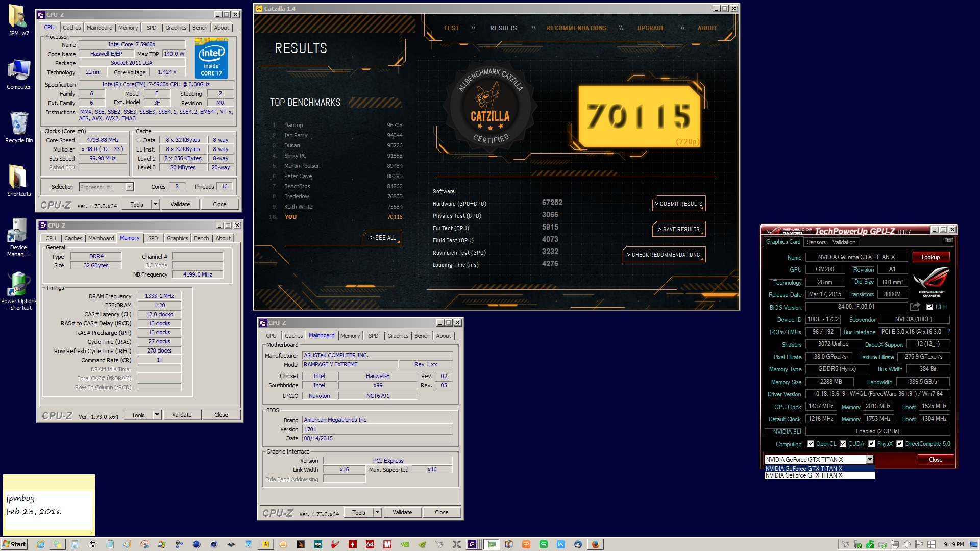
Task: Toggle the UEFI checkbox in GPU-Z
Action: click(x=929, y=307)
